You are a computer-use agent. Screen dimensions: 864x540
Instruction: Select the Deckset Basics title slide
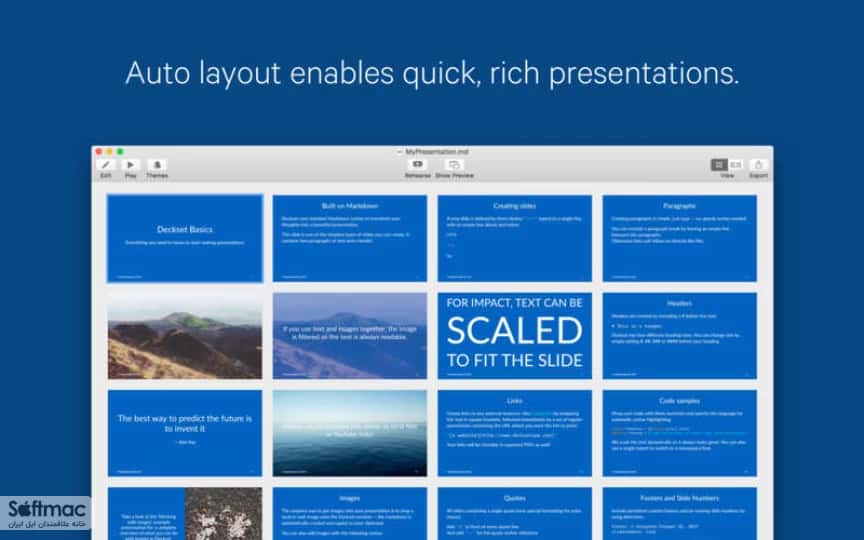(x=185, y=239)
